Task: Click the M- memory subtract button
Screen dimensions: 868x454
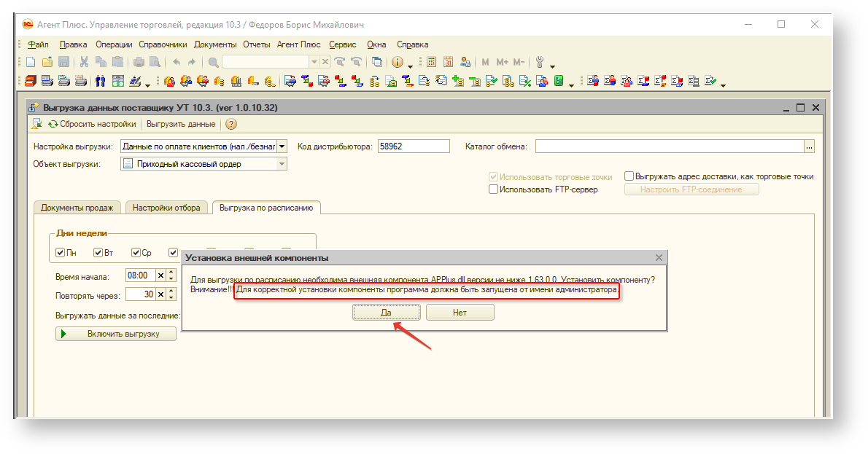Action: pyautogui.click(x=519, y=62)
